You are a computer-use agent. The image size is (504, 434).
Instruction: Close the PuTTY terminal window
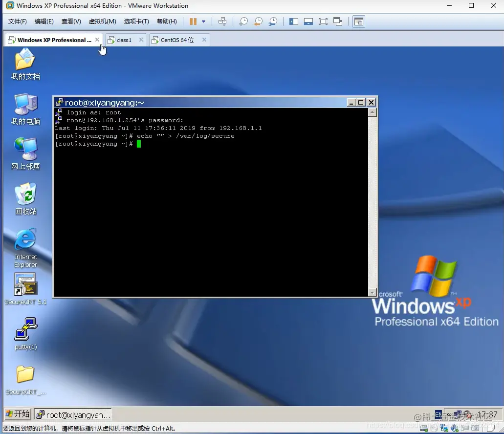tap(371, 103)
